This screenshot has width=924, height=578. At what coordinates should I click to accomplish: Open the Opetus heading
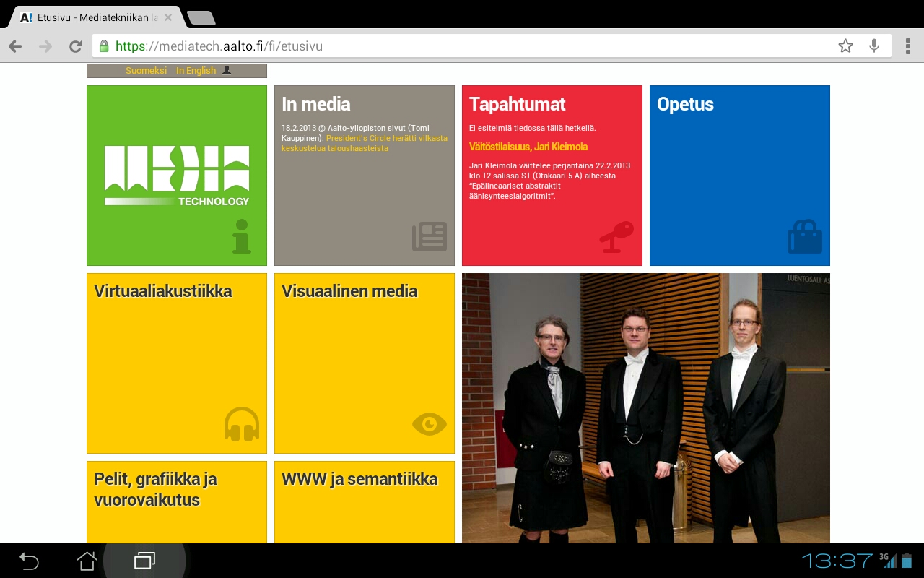pyautogui.click(x=685, y=104)
